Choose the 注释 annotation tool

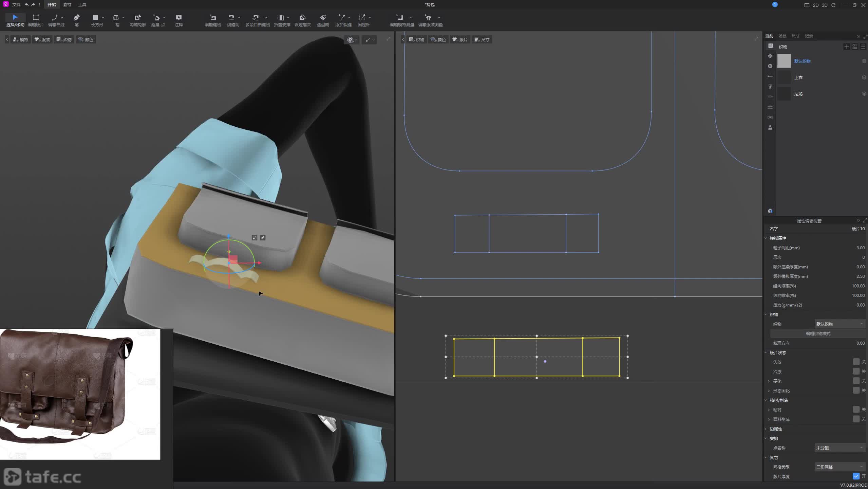[178, 20]
